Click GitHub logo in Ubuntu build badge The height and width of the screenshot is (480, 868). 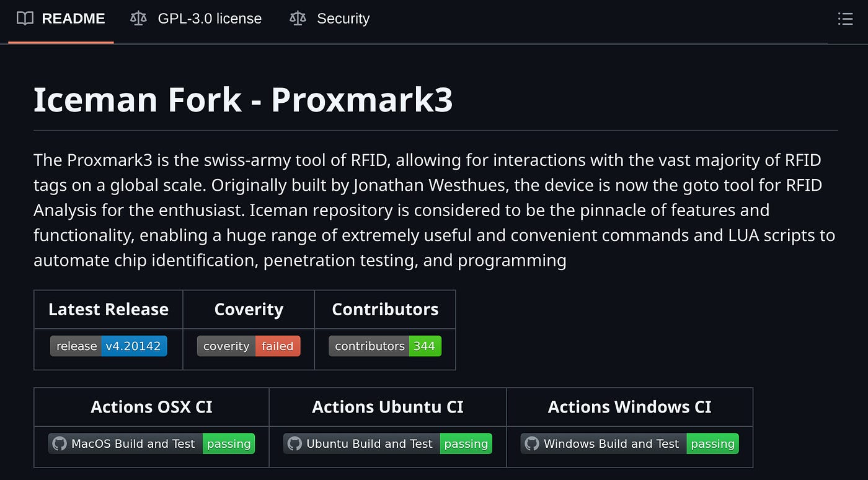click(x=294, y=443)
